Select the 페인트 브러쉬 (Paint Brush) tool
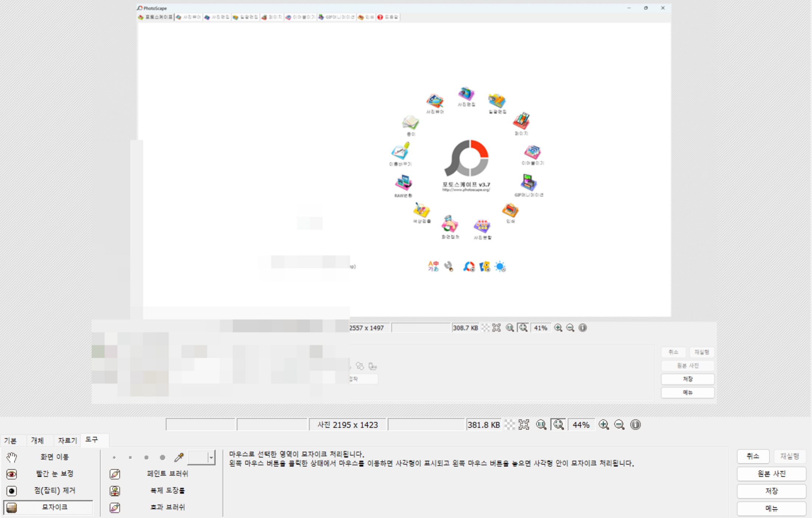Image resolution: width=812 pixels, height=518 pixels. [x=168, y=474]
